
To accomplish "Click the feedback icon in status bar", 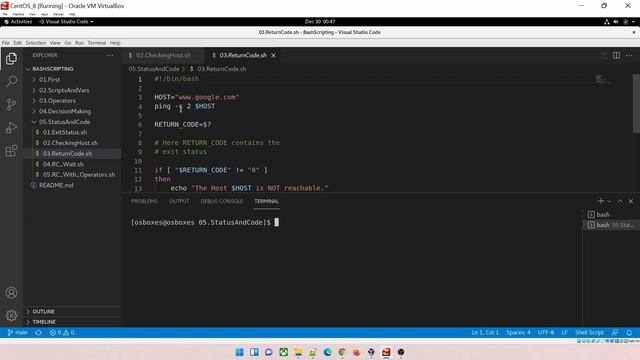I will [615, 332].
